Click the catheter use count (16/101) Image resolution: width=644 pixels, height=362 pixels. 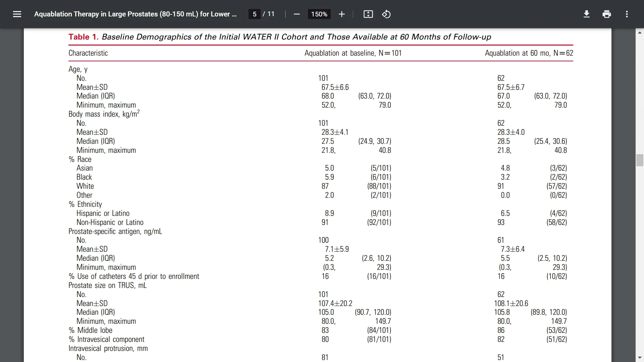click(x=379, y=277)
